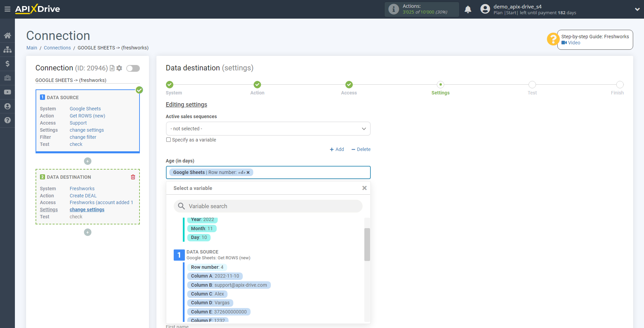Add step below data destination
Image resolution: width=644 pixels, height=328 pixels.
(x=88, y=232)
